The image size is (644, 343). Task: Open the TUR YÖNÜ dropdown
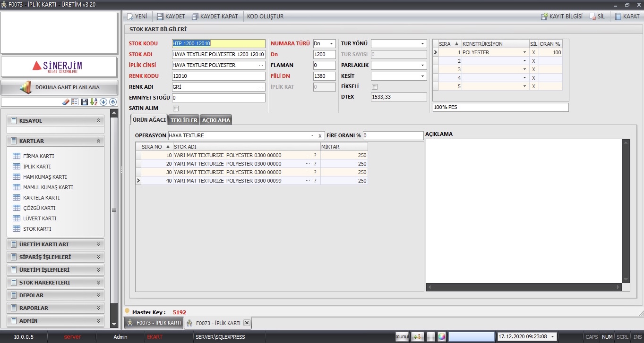point(423,43)
